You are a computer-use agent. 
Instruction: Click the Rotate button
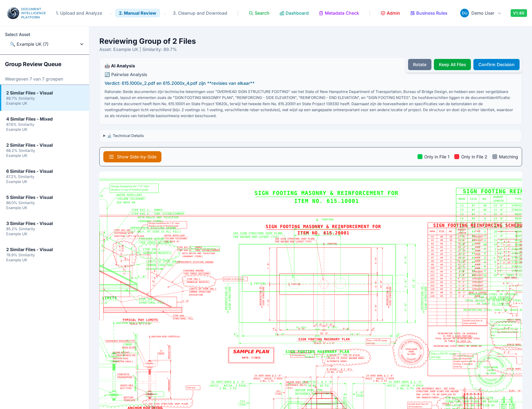[x=420, y=65]
